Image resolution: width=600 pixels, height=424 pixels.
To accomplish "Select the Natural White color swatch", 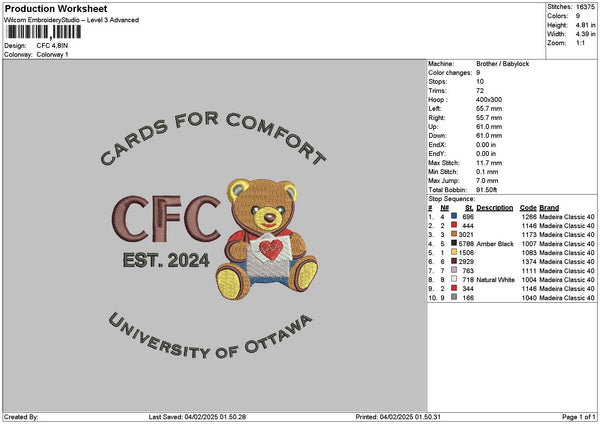I will (454, 279).
